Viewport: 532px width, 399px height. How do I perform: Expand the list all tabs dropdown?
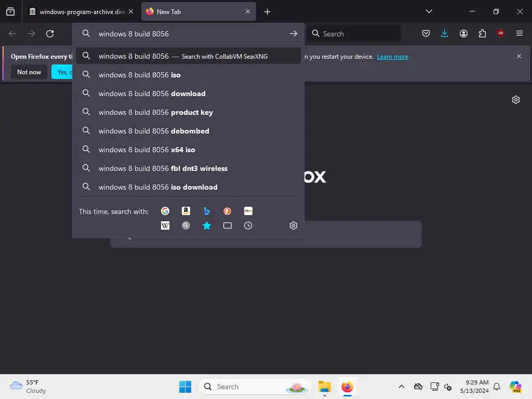tap(429, 11)
